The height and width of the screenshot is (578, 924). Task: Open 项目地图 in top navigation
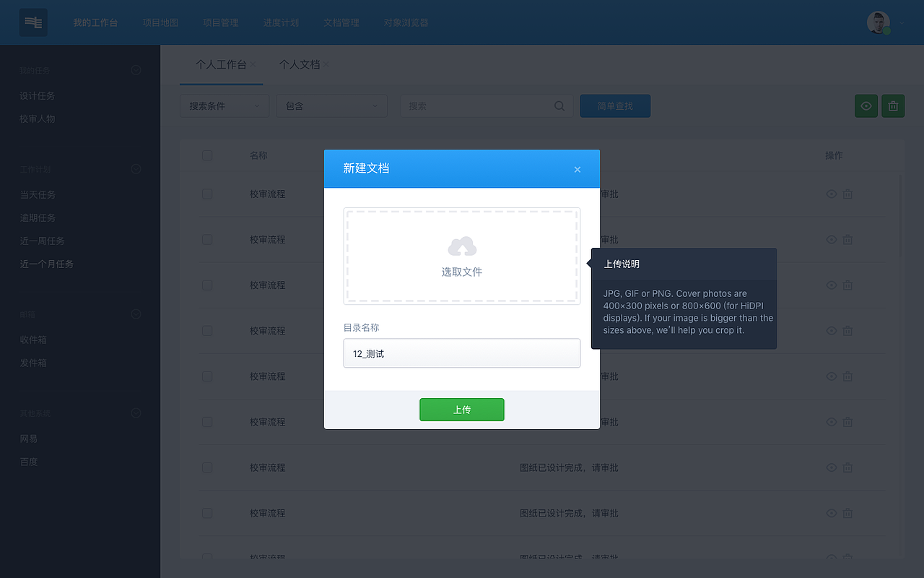pos(160,22)
